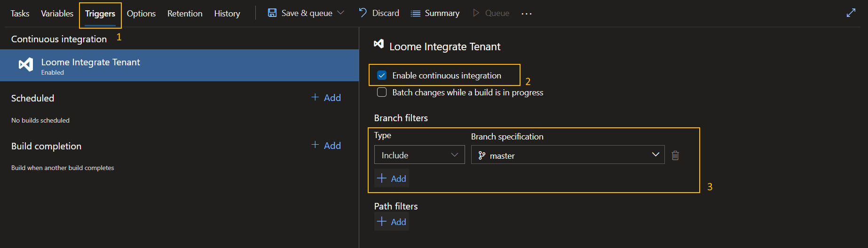Viewport: 868px width, 248px height.
Task: Click the plus icon next to Build completion
Action: pyautogui.click(x=315, y=145)
